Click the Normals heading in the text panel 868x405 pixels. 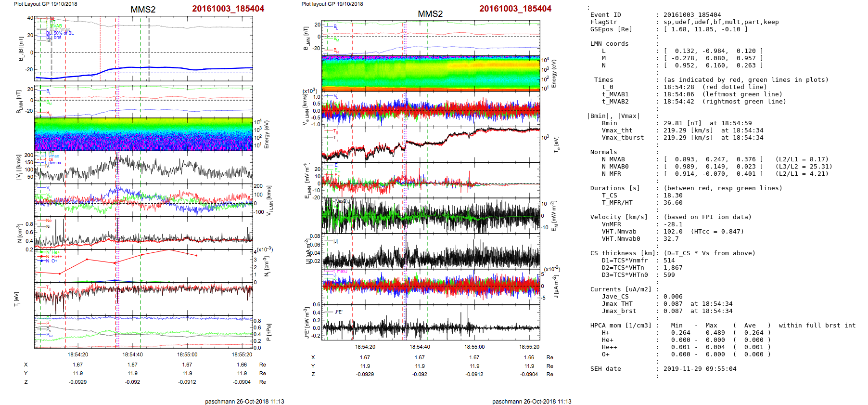pyautogui.click(x=603, y=152)
